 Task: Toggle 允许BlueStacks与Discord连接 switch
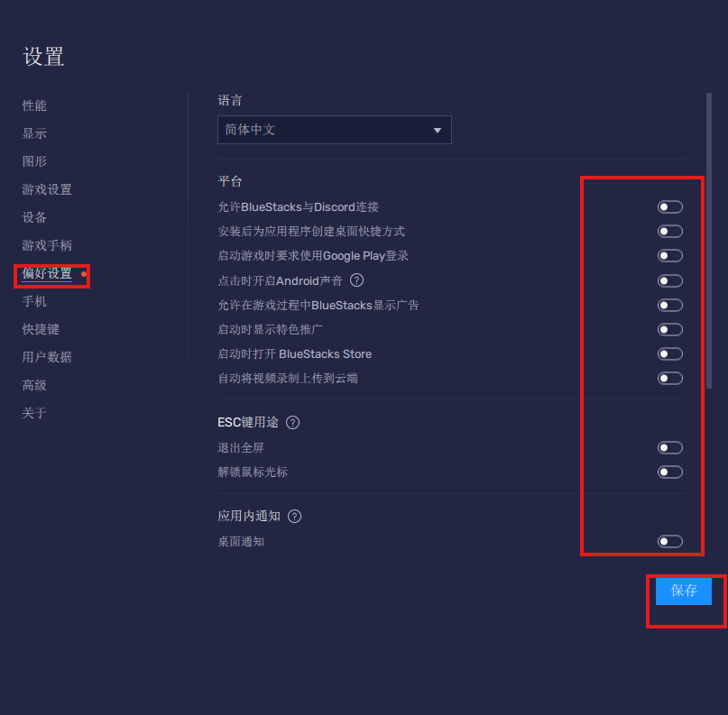[x=669, y=207]
